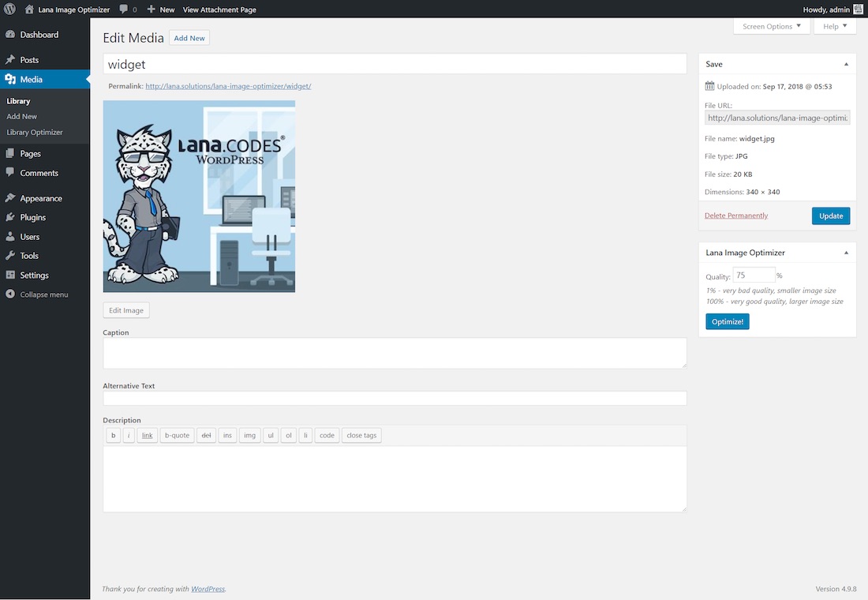Click the link quicktag button
The width and height of the screenshot is (868, 600).
coord(148,436)
